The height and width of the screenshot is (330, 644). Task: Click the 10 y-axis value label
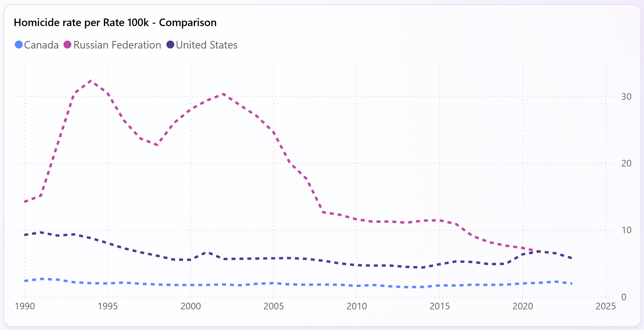626,230
